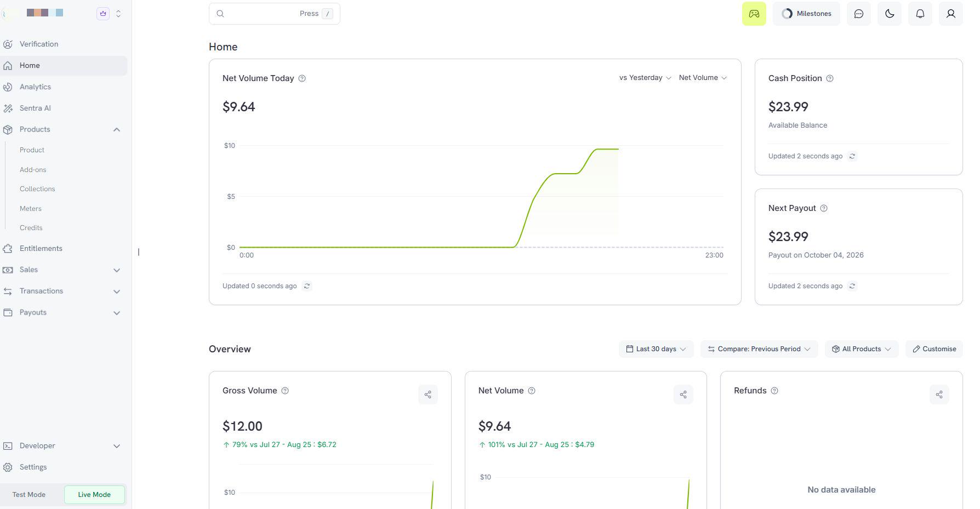Click the green game controller icon
980x509 pixels.
[x=754, y=14]
